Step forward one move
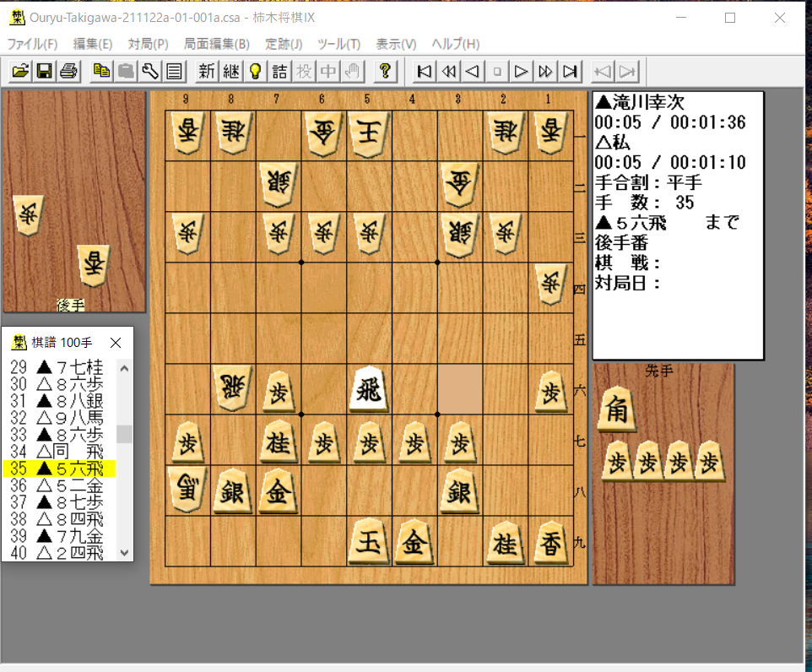The width and height of the screenshot is (812, 672). pos(522,71)
